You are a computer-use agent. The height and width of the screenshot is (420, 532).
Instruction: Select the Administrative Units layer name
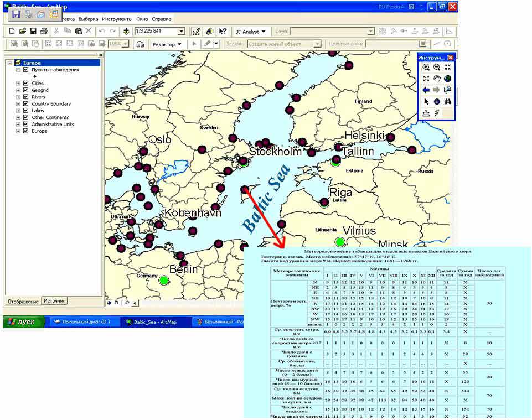(x=53, y=125)
